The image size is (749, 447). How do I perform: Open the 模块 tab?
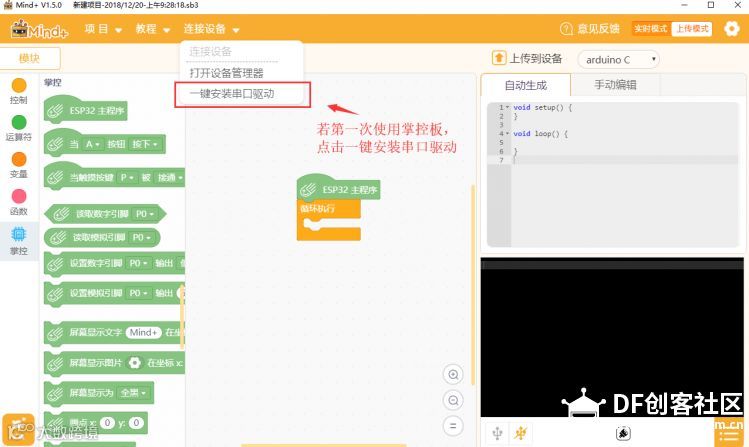[30, 58]
